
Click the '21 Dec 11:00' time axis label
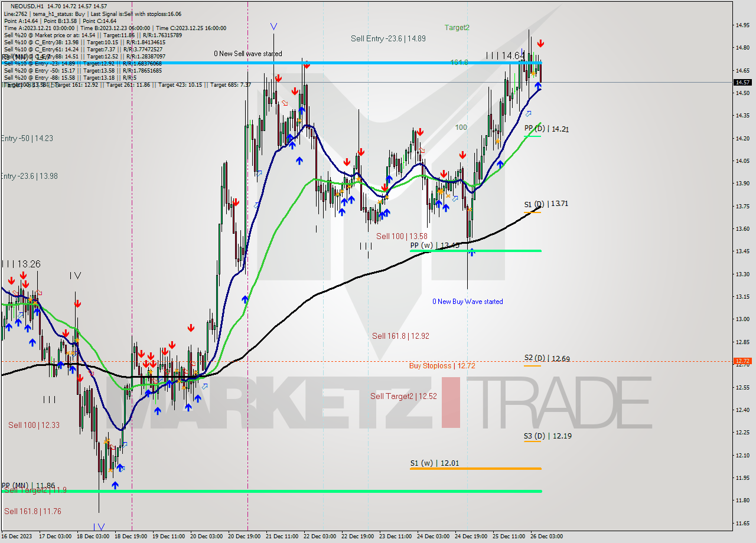tap(282, 537)
